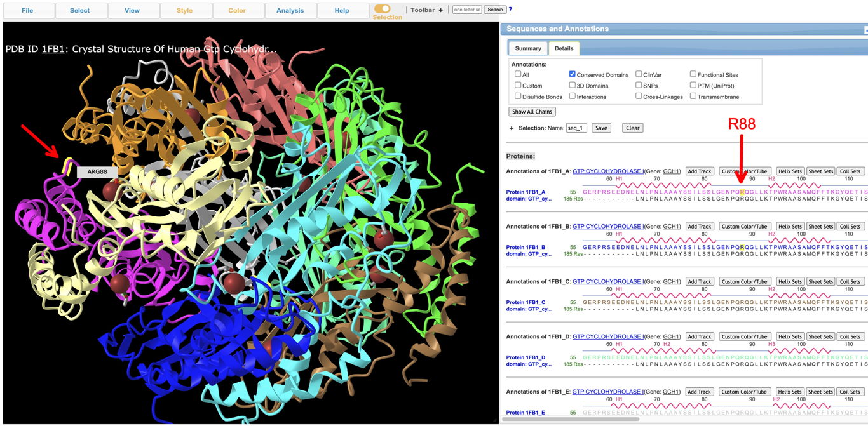
Task: Switch to the Summary tab
Action: click(x=527, y=48)
